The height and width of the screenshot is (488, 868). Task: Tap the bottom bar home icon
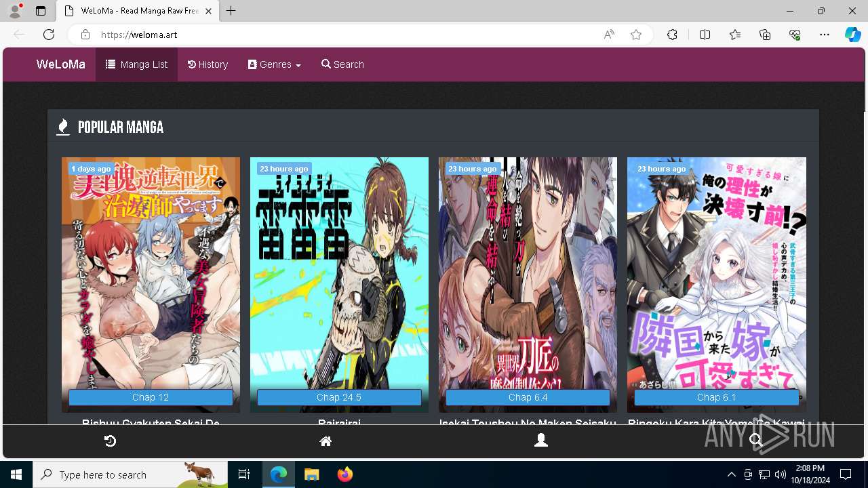(325, 441)
